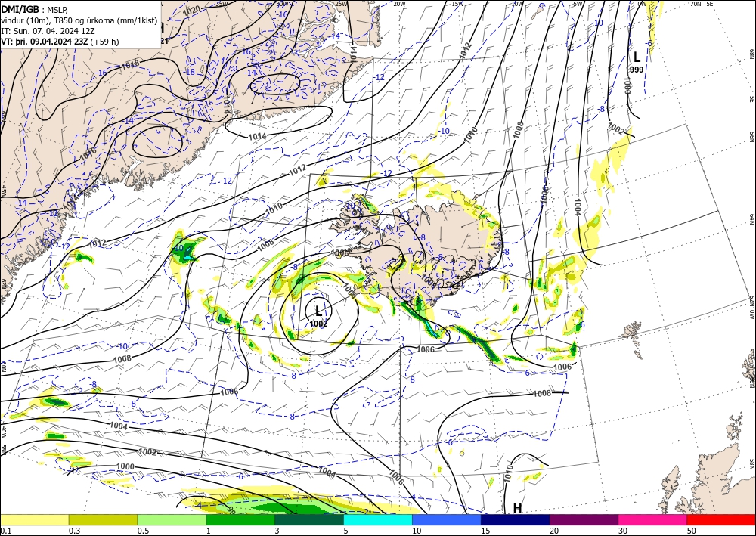Viewport: 756px width, 536px height.
Task: Click the '64N' latitude label on right edge
Action: pyautogui.click(x=751, y=219)
